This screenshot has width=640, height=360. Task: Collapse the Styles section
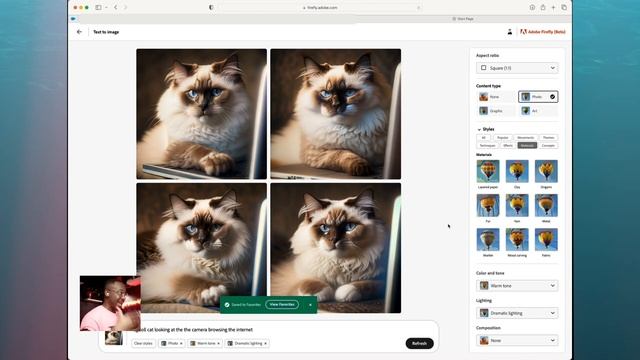click(x=479, y=129)
